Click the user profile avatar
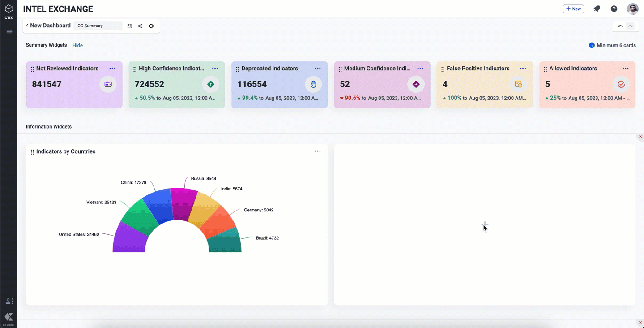Screen dimensions: 644x328 coord(632,9)
